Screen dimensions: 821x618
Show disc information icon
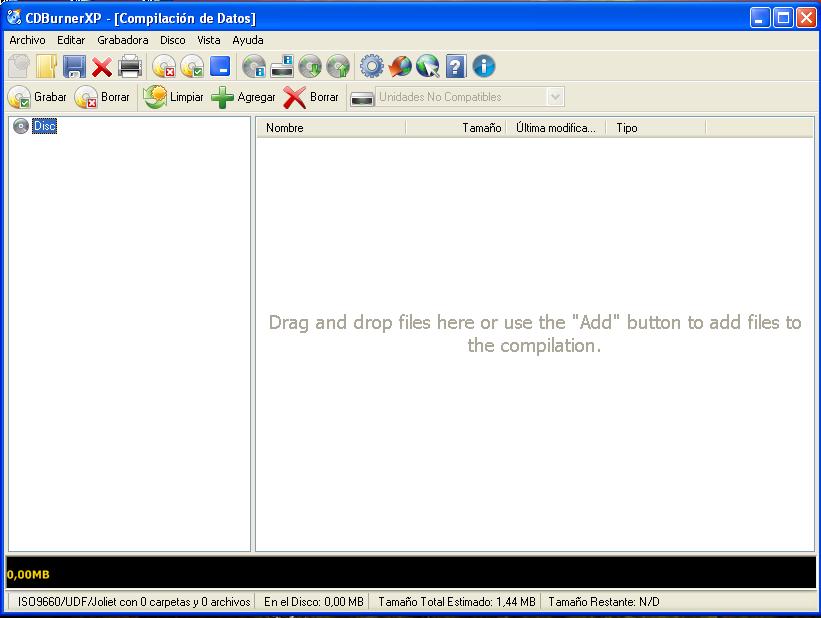point(254,67)
